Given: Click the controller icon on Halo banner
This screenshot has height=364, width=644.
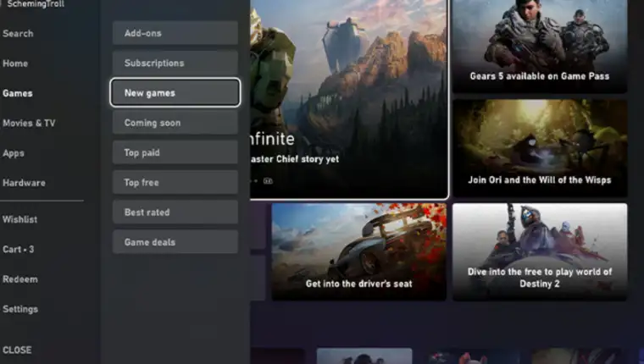Looking at the screenshot, I should click(x=268, y=181).
